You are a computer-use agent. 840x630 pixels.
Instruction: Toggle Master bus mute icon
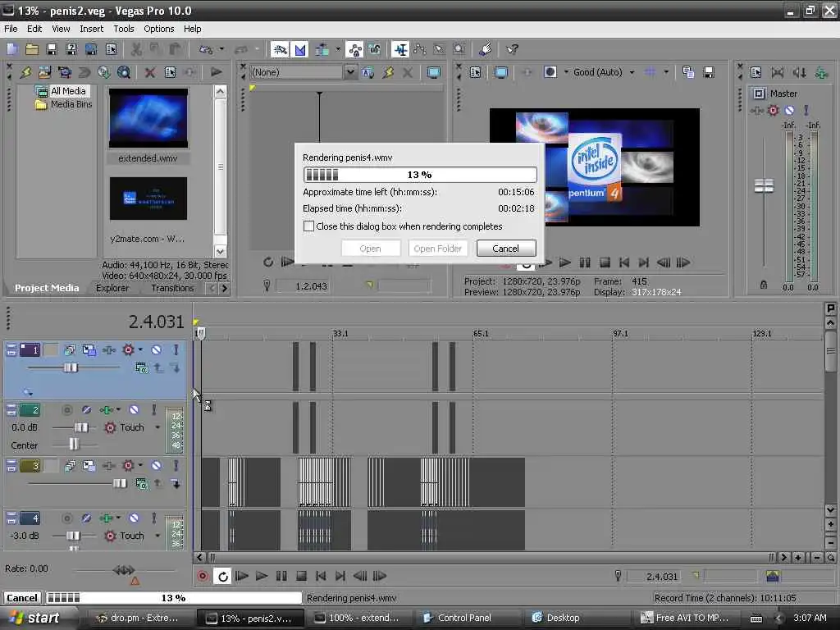pos(789,111)
